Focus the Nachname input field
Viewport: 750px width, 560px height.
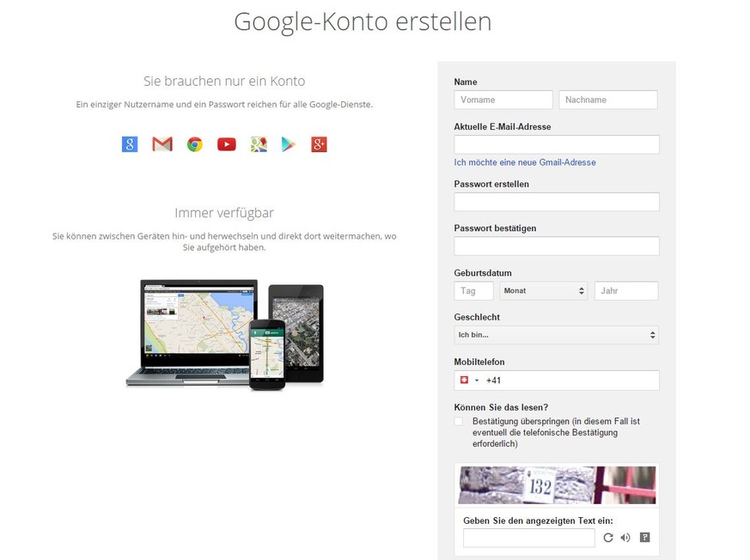(x=608, y=100)
